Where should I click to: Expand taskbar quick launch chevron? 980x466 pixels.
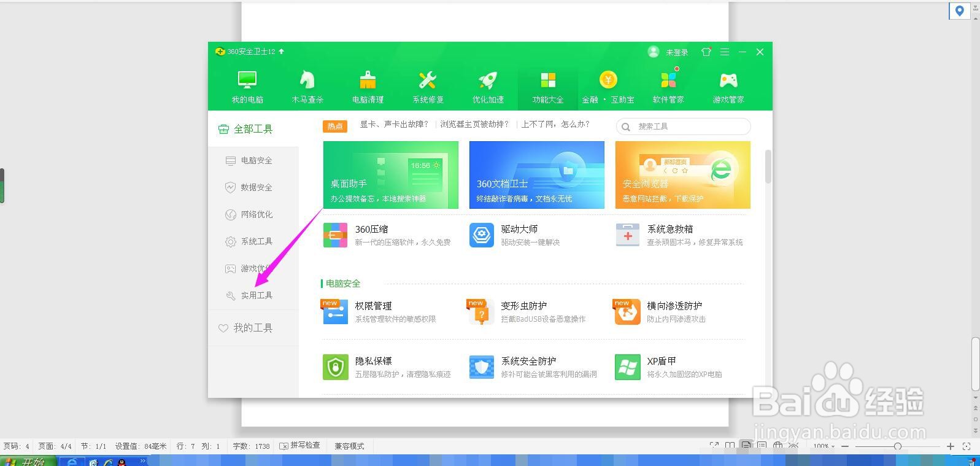pos(143,460)
